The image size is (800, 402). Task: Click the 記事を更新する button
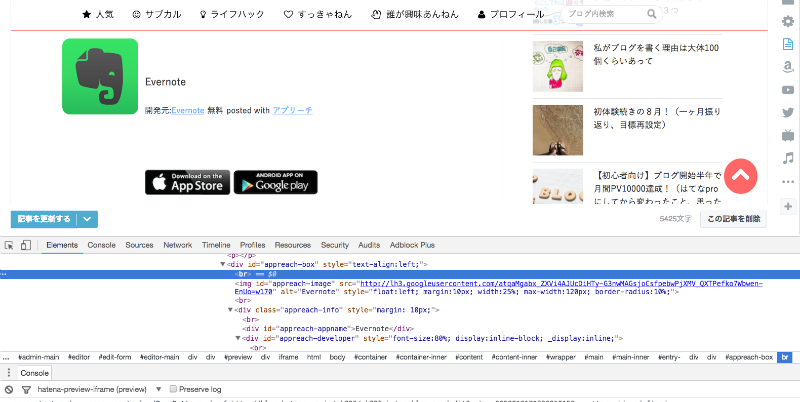44,219
